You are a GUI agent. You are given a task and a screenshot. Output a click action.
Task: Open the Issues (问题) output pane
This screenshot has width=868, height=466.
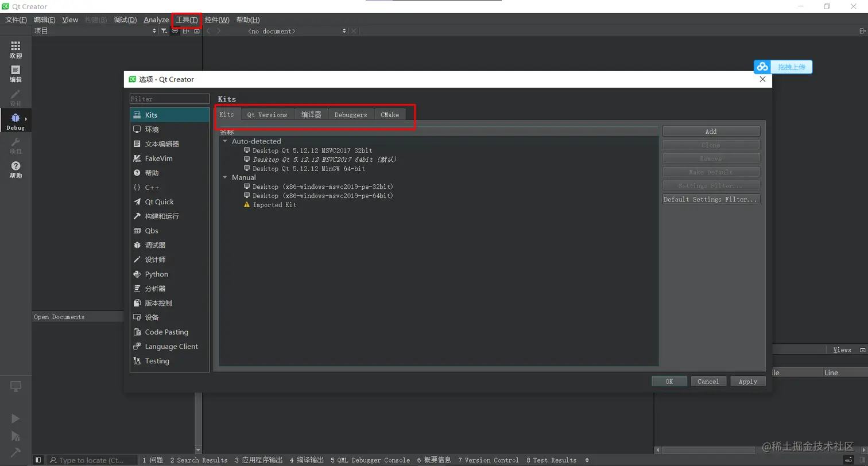pos(153,460)
